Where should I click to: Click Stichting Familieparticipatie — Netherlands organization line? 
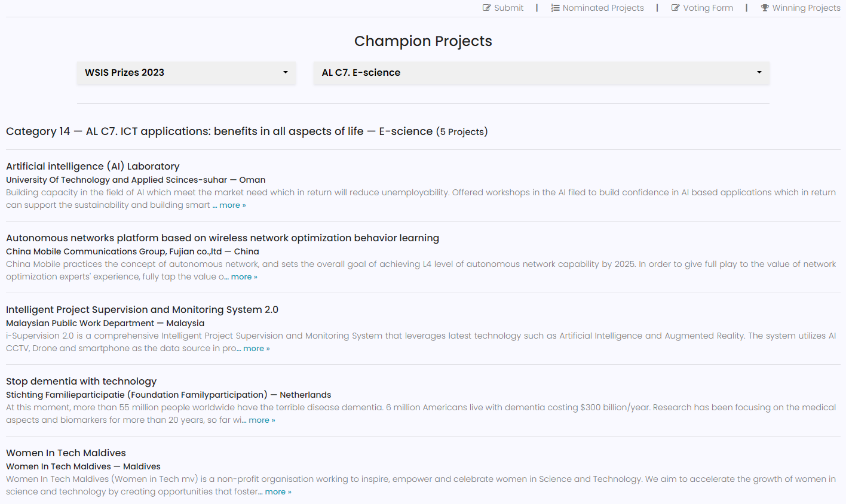[x=168, y=395]
